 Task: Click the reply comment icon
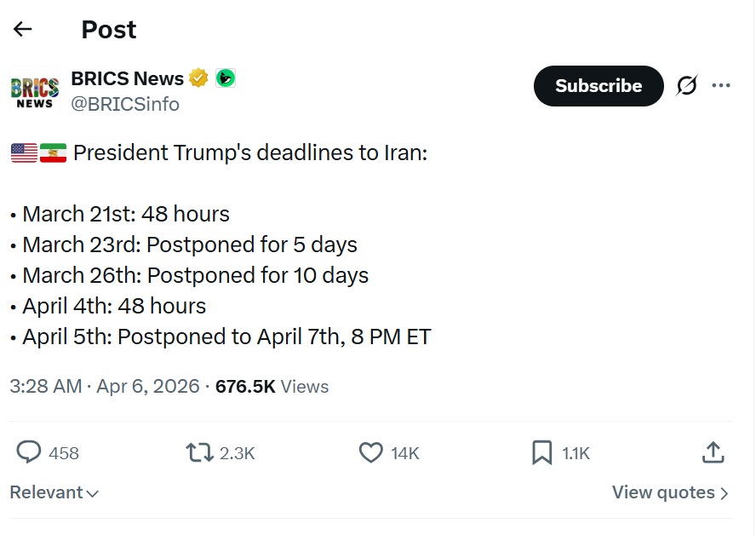point(29,452)
